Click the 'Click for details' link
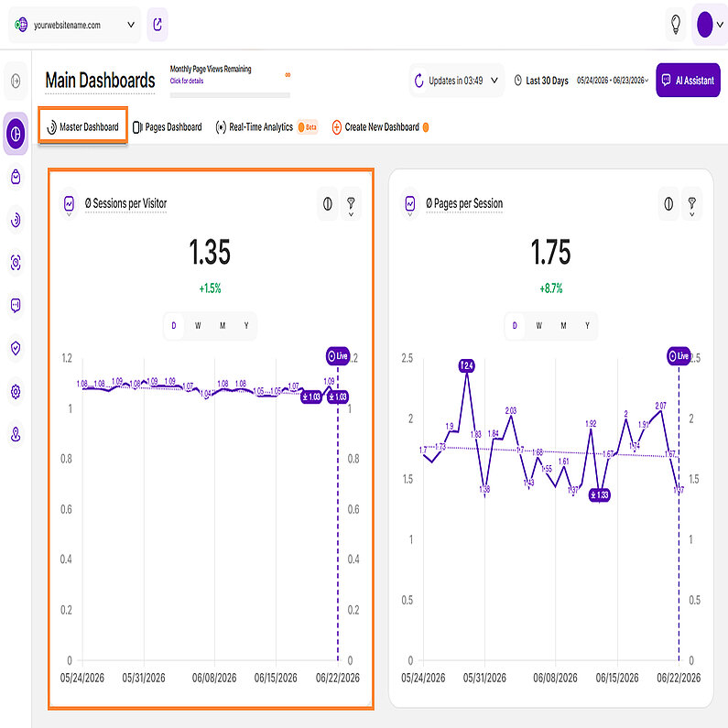 pos(187,81)
